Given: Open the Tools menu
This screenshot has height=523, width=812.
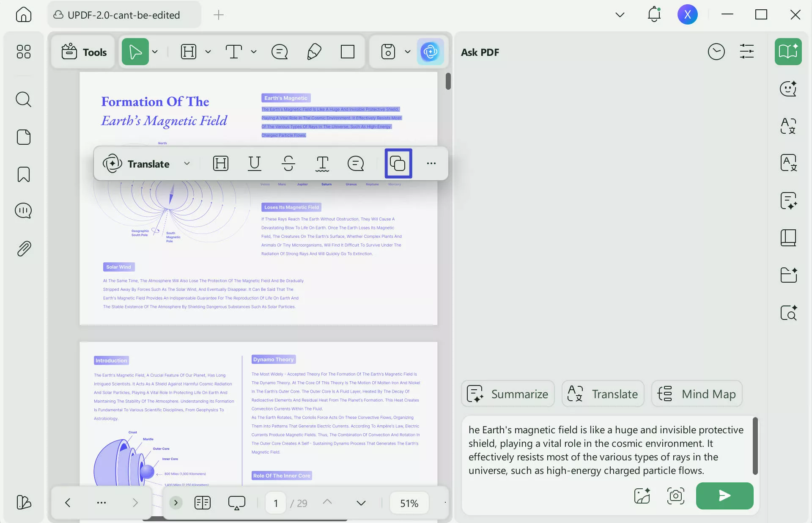Looking at the screenshot, I should 83,52.
